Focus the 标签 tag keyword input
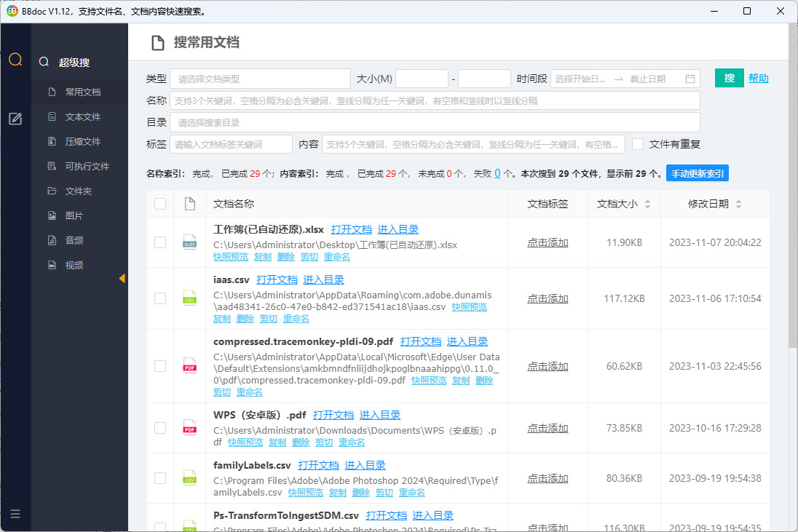The width and height of the screenshot is (798, 532). 231,144
